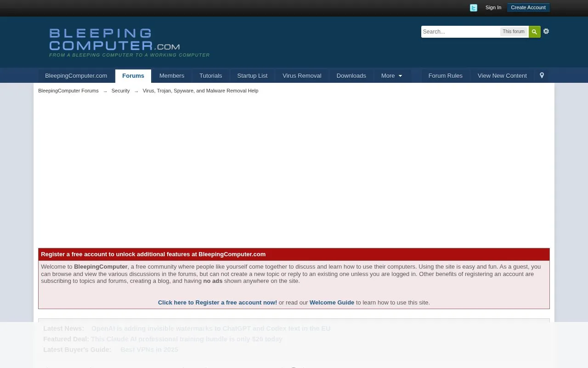Viewport: 588px width, 368px height.
Task: Select View New Content
Action: point(502,76)
